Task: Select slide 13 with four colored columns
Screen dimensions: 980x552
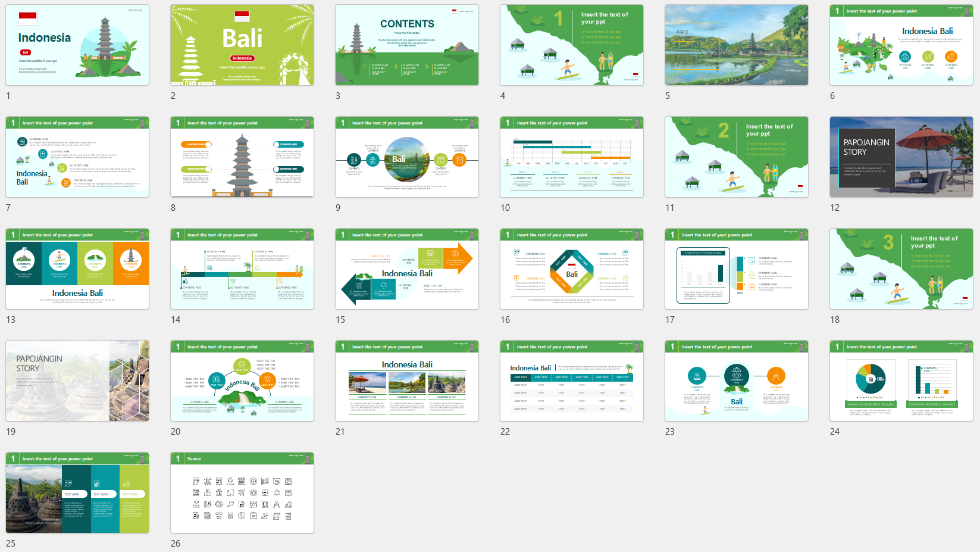Action: click(x=77, y=269)
